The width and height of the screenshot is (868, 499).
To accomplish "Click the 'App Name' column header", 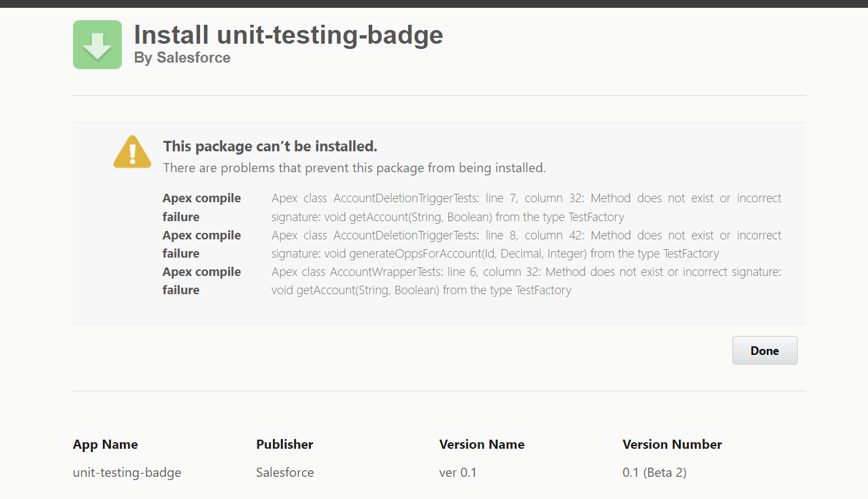I will (105, 444).
